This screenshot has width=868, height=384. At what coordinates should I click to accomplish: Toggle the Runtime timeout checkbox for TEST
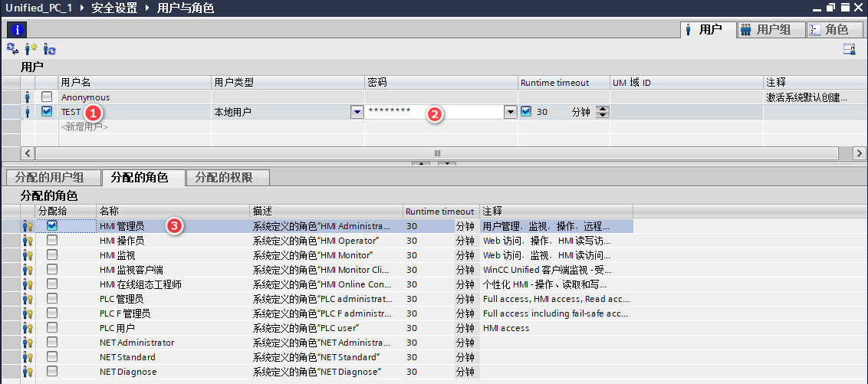pyautogui.click(x=526, y=111)
